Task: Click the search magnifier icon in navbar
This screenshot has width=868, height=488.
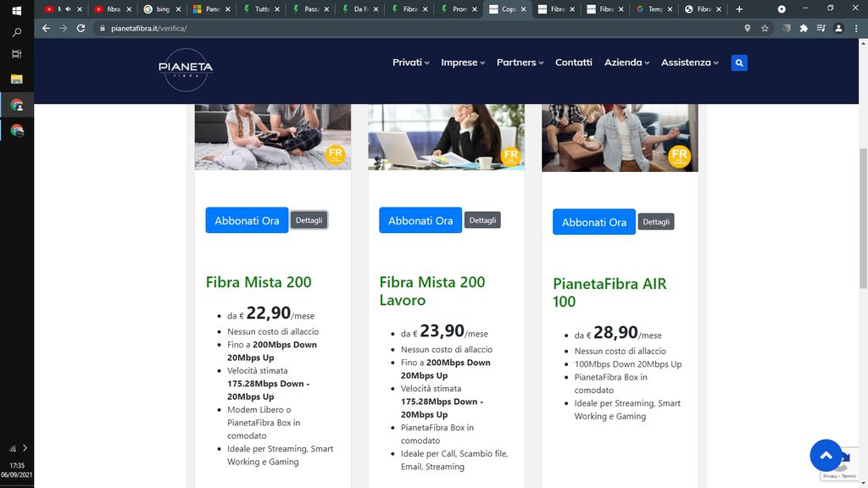Action: pos(739,63)
